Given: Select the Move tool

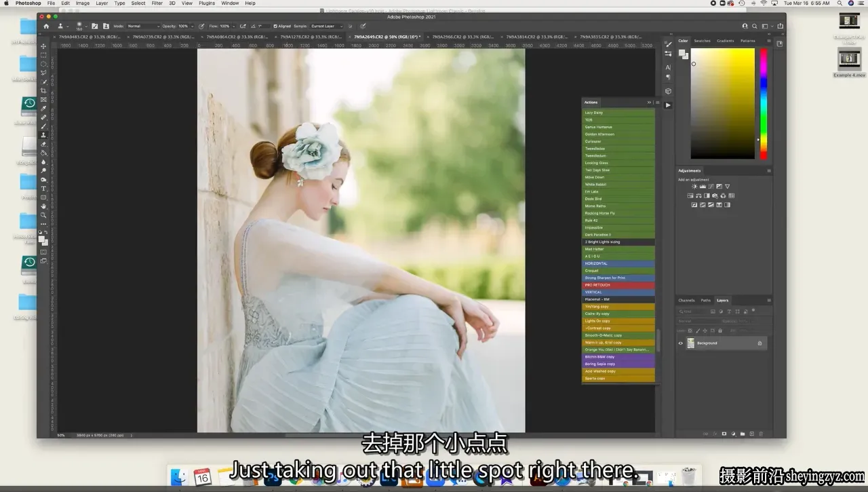Looking at the screenshot, I should 44,46.
